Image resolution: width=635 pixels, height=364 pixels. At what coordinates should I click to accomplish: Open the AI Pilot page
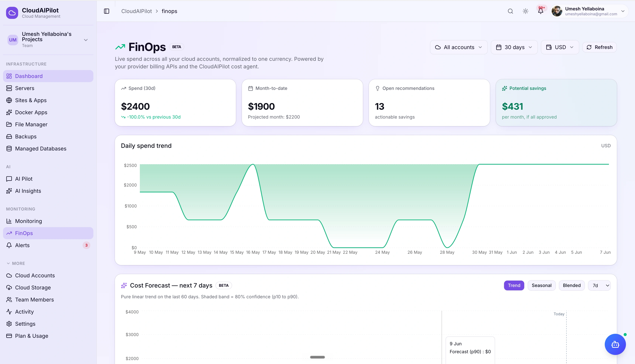(x=48, y=179)
